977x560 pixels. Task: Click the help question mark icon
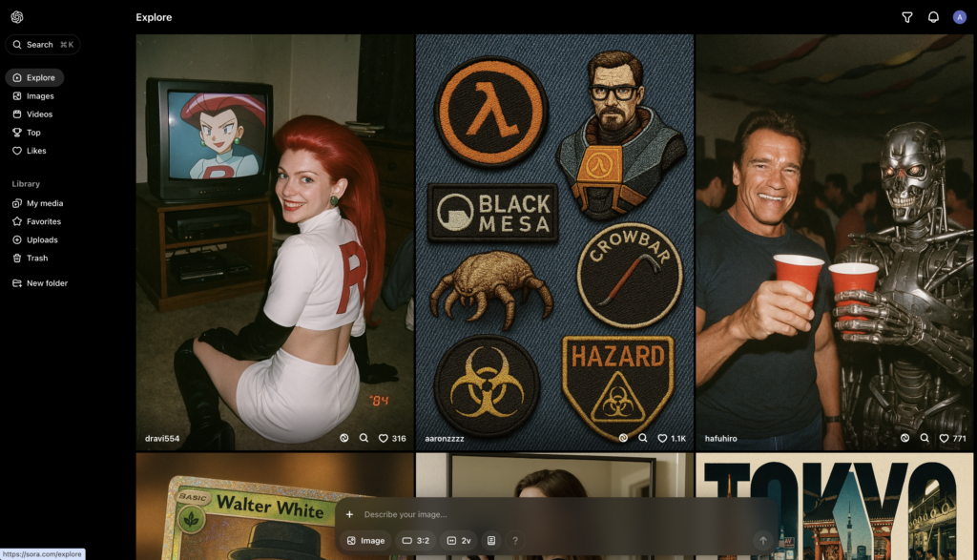515,540
